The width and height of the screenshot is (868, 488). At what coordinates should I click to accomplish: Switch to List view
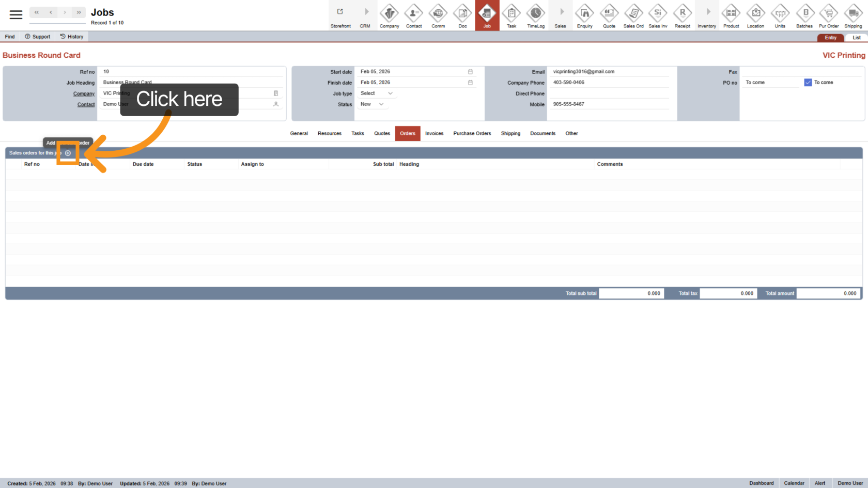(x=856, y=38)
